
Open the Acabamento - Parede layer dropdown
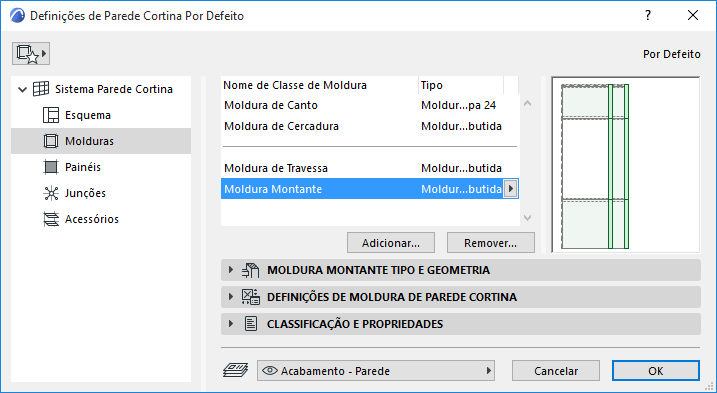tap(376, 371)
